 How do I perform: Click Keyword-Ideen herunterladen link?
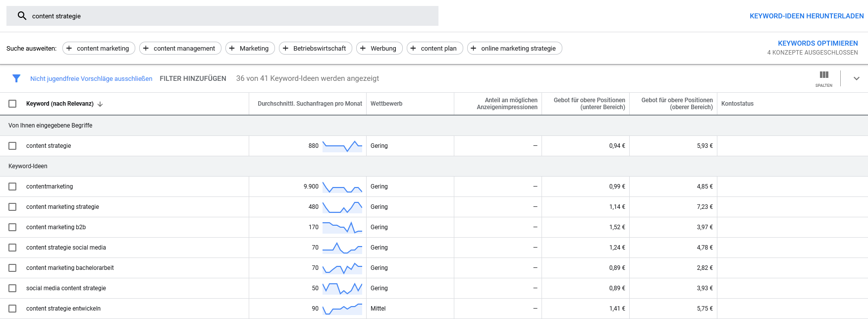pos(807,16)
